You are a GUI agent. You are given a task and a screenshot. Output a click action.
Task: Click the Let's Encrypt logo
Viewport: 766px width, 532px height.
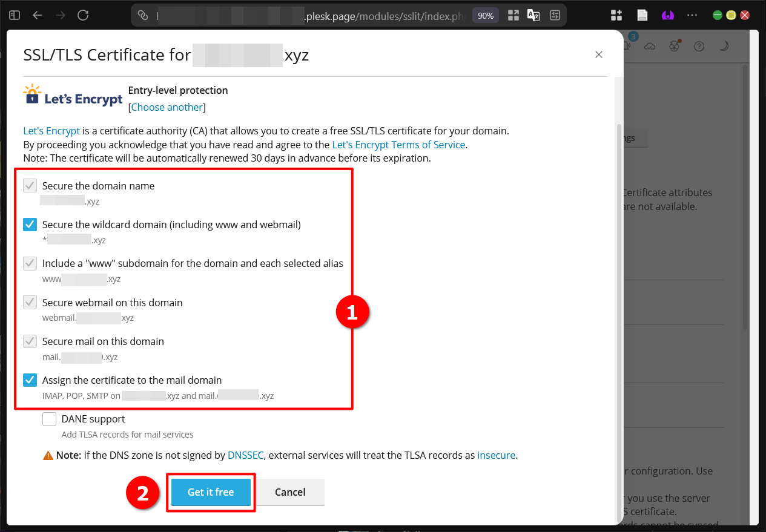pyautogui.click(x=73, y=96)
